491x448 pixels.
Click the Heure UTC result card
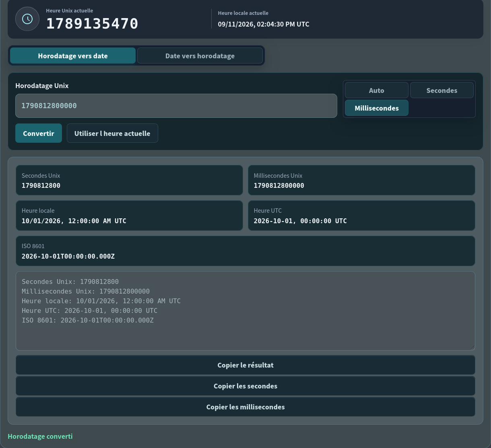click(361, 216)
